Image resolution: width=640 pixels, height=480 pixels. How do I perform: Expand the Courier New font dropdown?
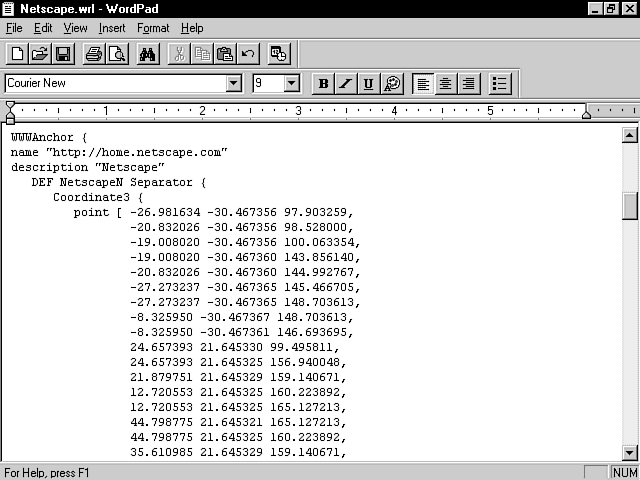click(x=233, y=83)
